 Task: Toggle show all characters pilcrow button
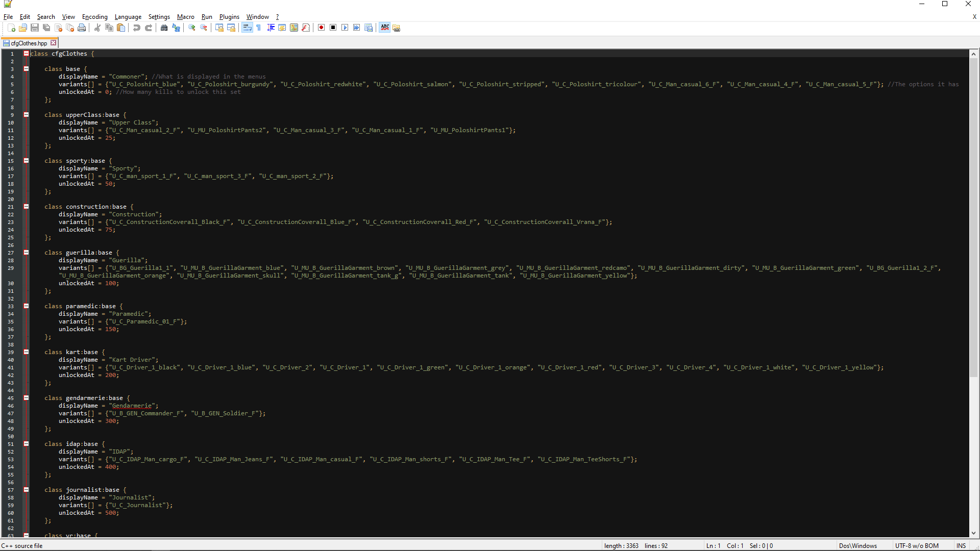coord(259,28)
